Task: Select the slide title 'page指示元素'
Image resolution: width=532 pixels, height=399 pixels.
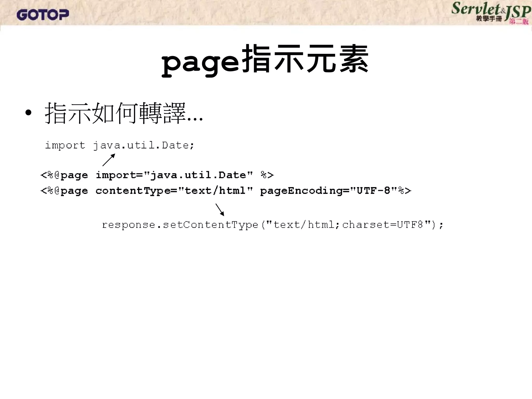Action: tap(265, 60)
